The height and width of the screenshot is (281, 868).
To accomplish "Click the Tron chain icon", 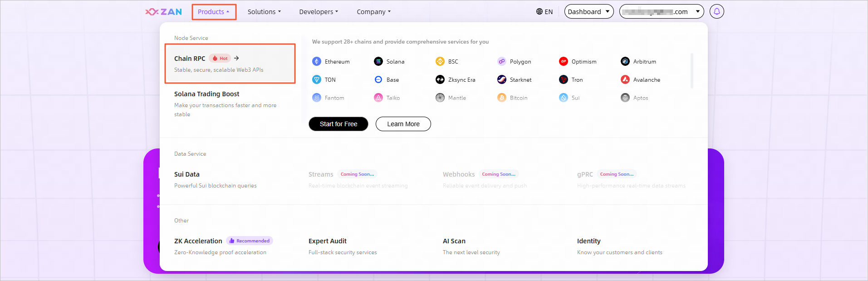I will point(564,79).
